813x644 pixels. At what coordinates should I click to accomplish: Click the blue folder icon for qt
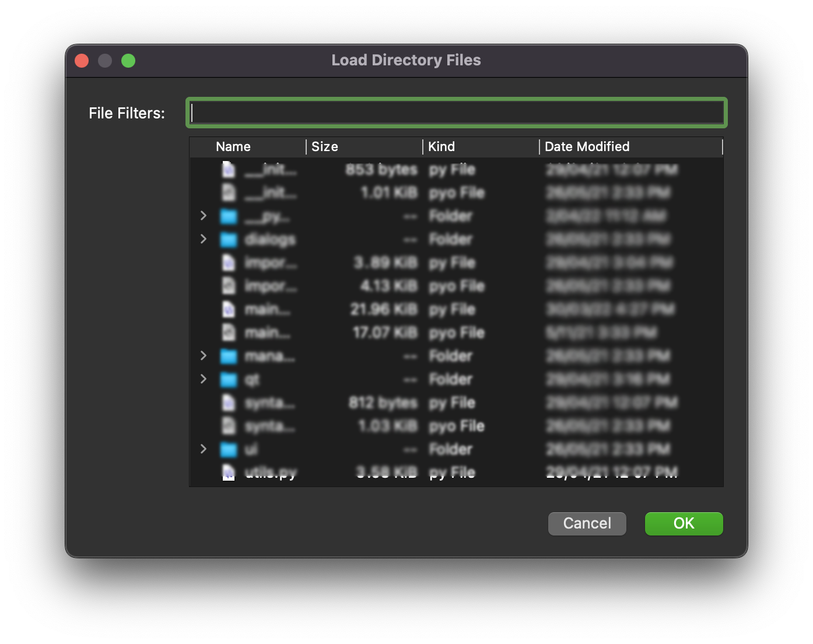229,380
